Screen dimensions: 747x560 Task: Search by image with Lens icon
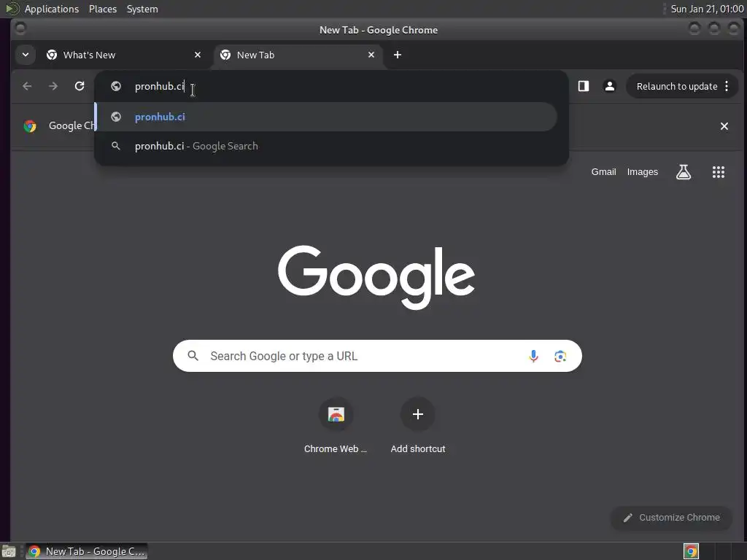pos(560,356)
